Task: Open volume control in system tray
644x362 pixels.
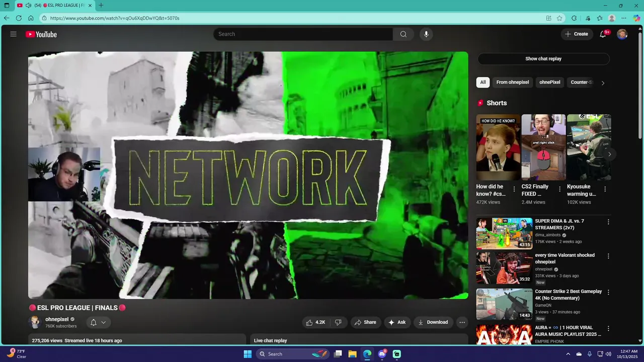Action: 608,354
